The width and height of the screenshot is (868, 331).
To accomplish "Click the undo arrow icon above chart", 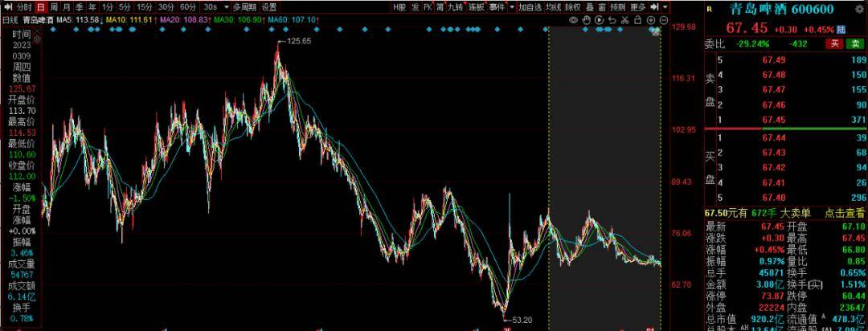I will (x=612, y=20).
